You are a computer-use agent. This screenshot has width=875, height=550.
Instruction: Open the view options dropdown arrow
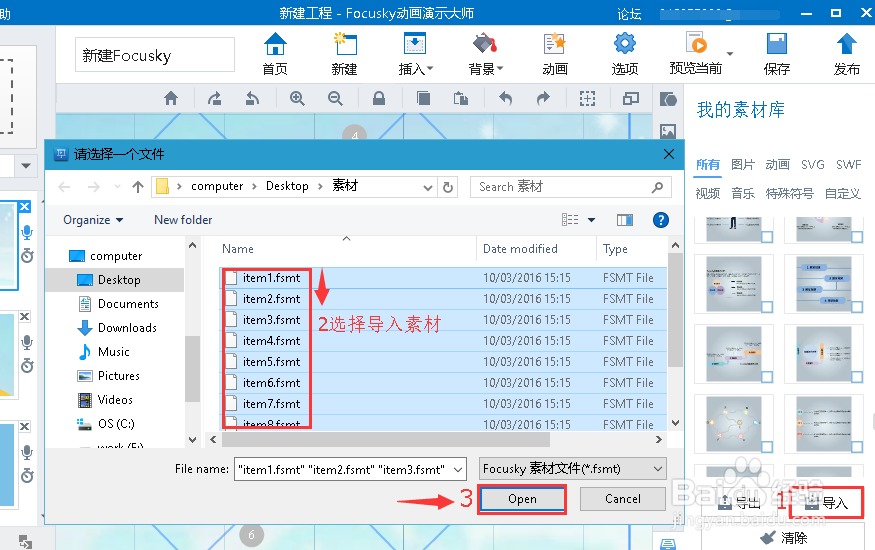click(x=592, y=220)
